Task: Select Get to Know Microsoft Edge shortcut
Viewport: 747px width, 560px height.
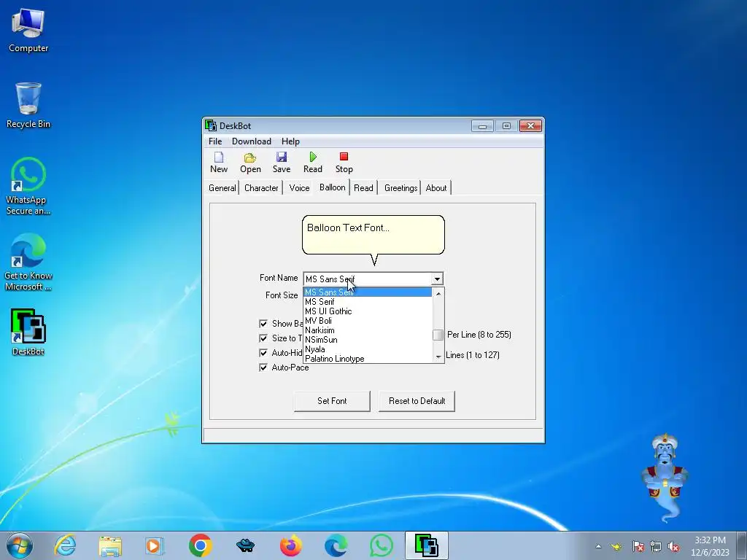Action: [x=28, y=262]
